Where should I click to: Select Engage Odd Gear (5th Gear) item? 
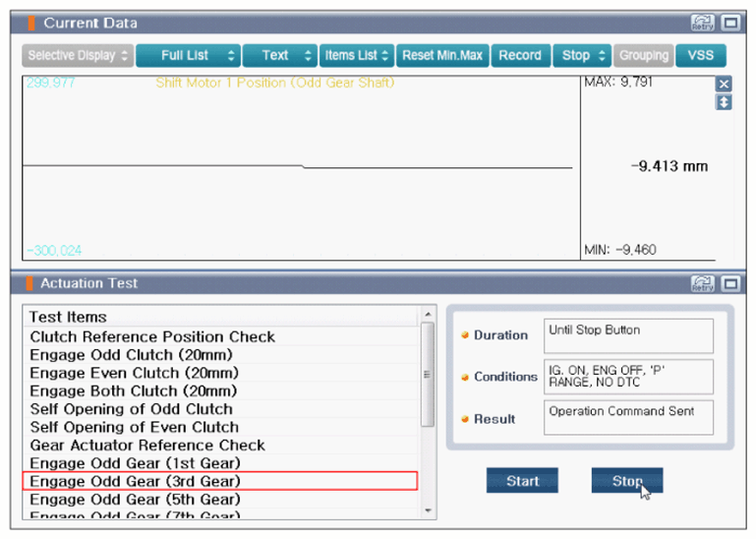[220, 499]
